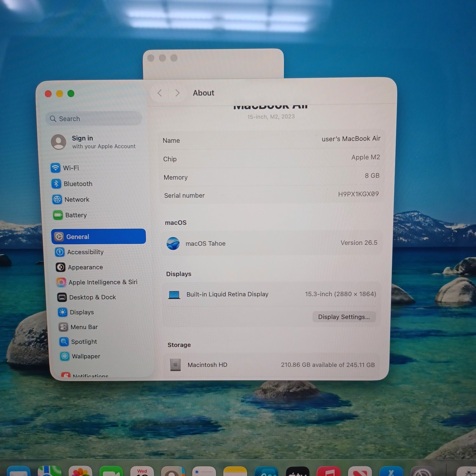Image resolution: width=476 pixels, height=476 pixels.
Task: Launch FaceTime from the Dock
Action: click(111, 472)
